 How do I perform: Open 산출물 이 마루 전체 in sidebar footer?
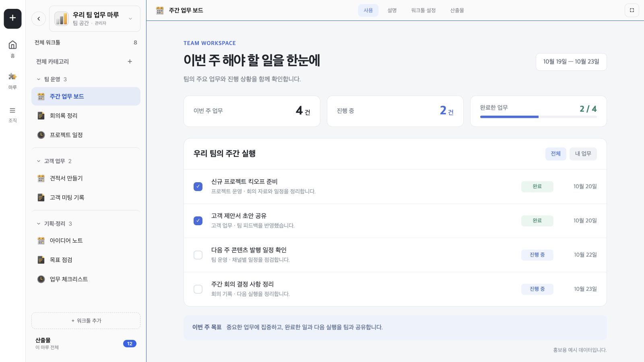click(x=86, y=343)
